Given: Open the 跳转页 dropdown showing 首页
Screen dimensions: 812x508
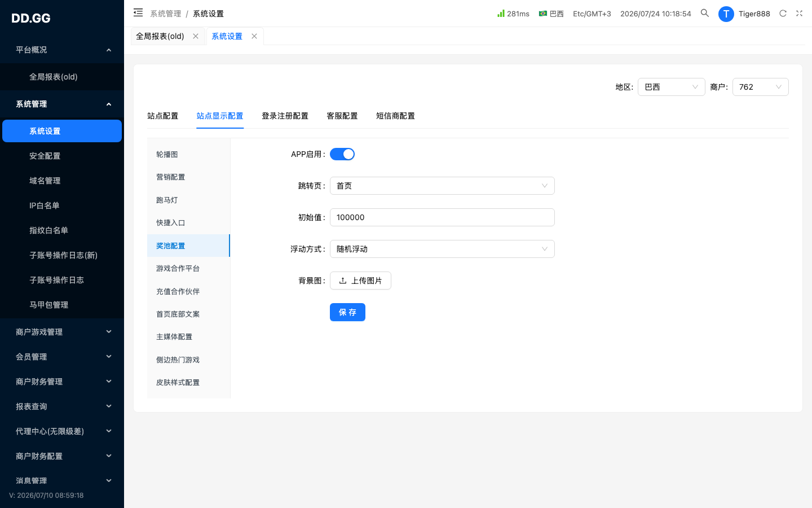Looking at the screenshot, I should 442,186.
